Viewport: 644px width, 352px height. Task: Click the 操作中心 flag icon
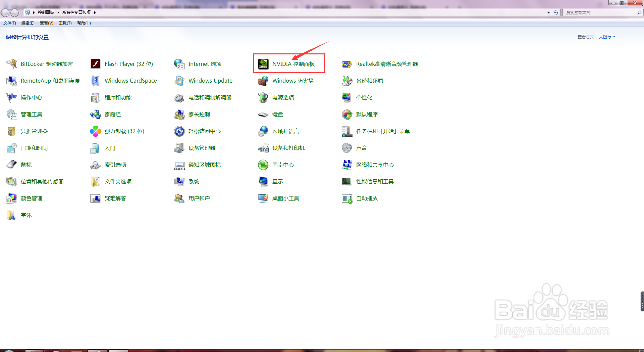coord(12,97)
